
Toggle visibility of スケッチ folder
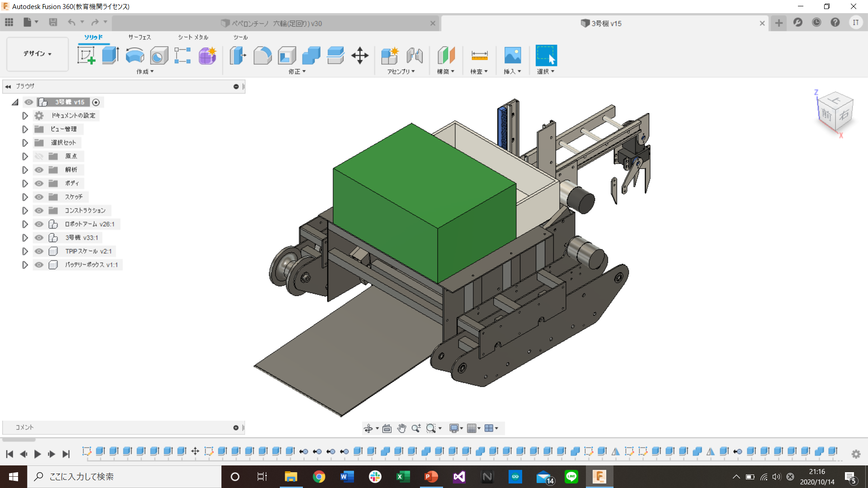pyautogui.click(x=39, y=197)
